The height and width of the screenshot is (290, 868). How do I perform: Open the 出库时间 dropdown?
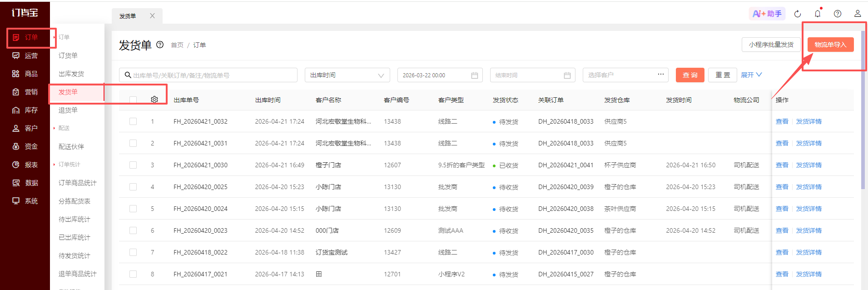(x=347, y=75)
